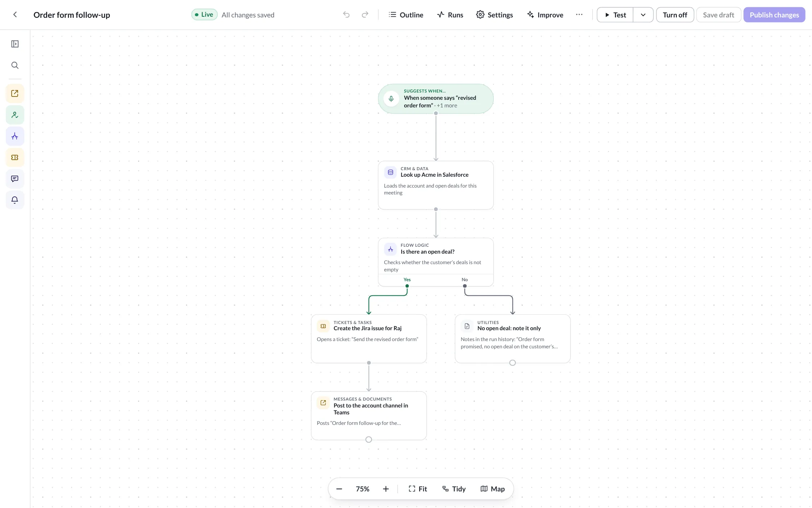812x508 pixels.
Task: Click Save draft
Action: pos(718,15)
